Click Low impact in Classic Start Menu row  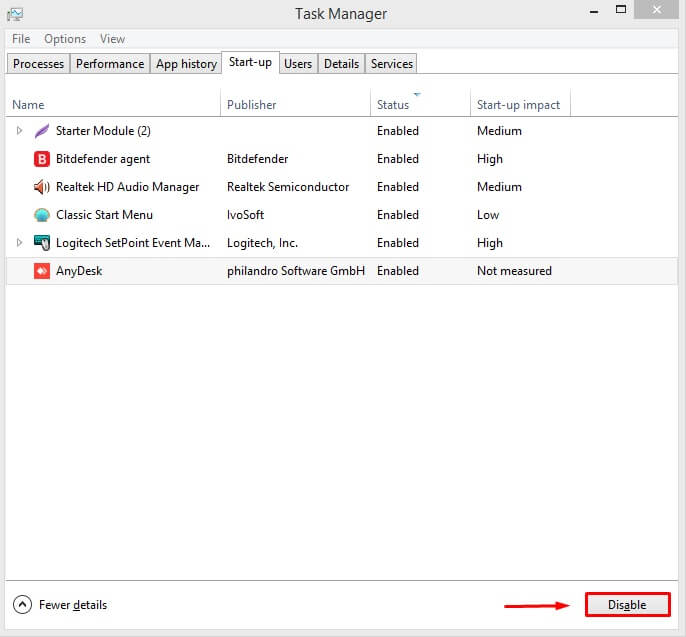tap(488, 215)
